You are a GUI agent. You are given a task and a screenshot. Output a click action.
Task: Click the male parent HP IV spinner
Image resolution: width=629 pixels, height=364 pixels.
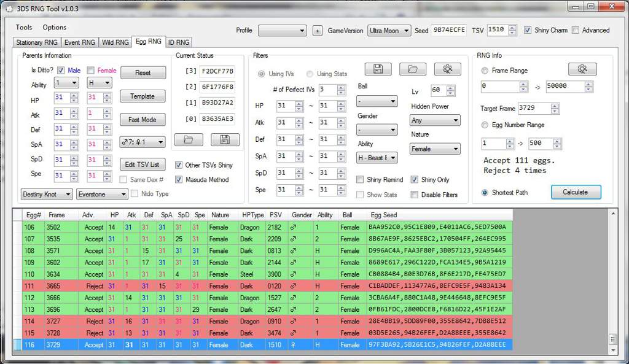[74, 98]
